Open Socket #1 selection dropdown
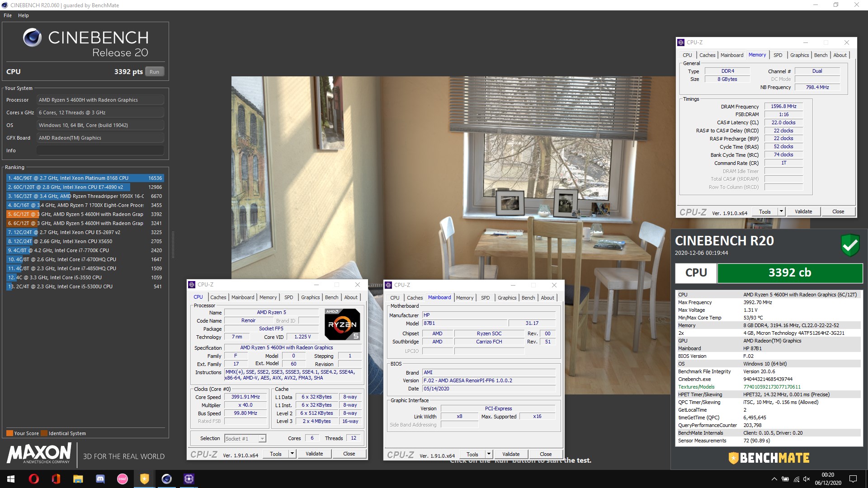Screen dimensions: 868x488 point(245,438)
